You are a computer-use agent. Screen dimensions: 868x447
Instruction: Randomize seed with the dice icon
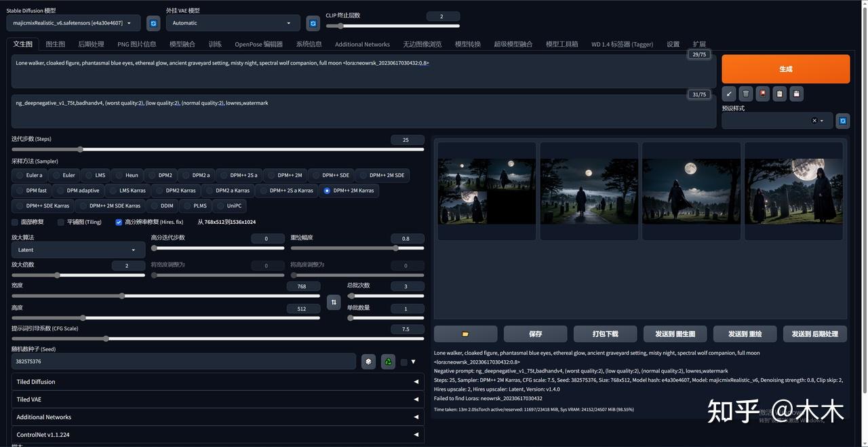coord(368,362)
